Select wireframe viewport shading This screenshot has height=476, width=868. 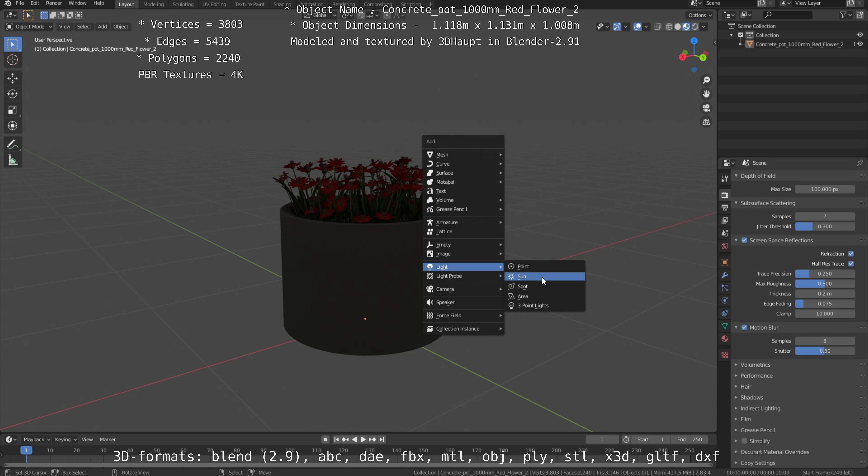tap(669, 27)
